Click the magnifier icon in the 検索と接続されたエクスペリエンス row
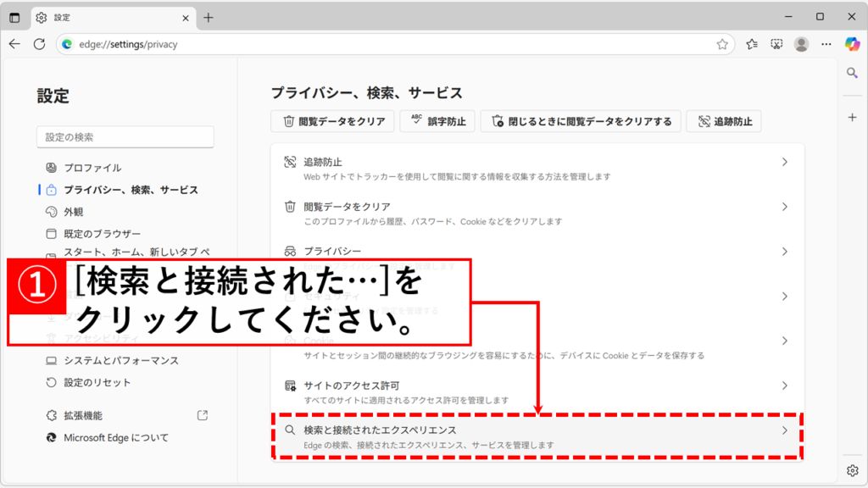Screen dimensions: 868x488 pos(290,430)
